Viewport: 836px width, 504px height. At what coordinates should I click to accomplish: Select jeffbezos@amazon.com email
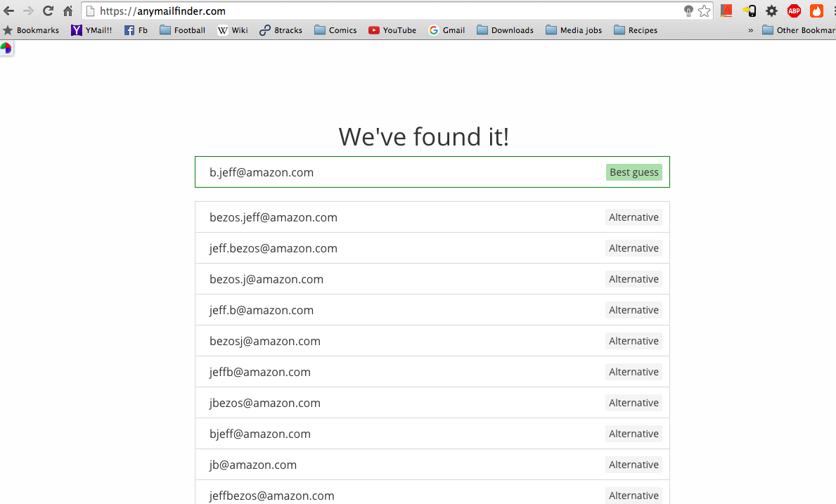pos(272,496)
